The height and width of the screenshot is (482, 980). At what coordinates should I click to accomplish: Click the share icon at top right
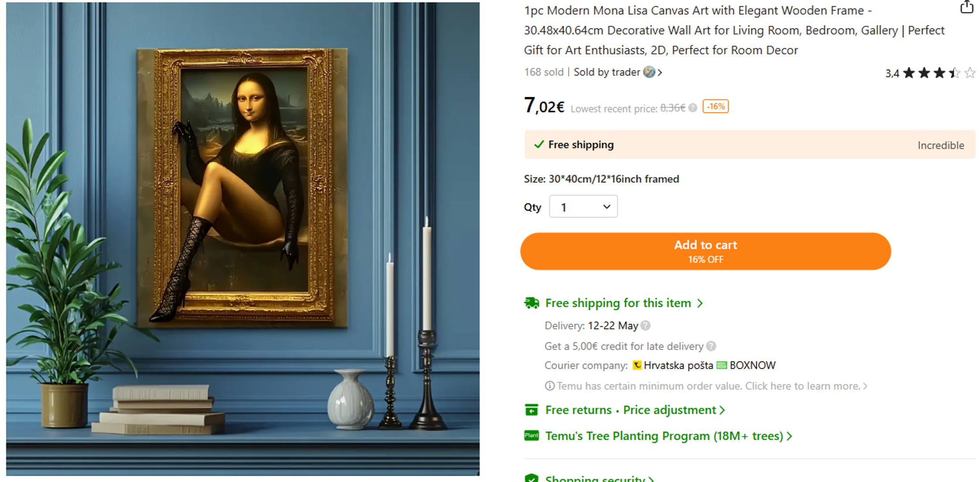[x=967, y=7]
